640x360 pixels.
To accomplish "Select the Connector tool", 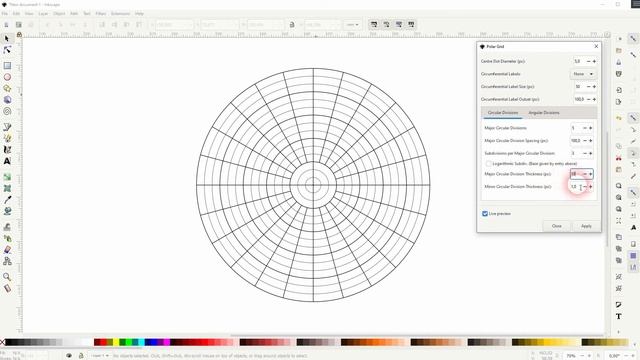I will 7,261.
